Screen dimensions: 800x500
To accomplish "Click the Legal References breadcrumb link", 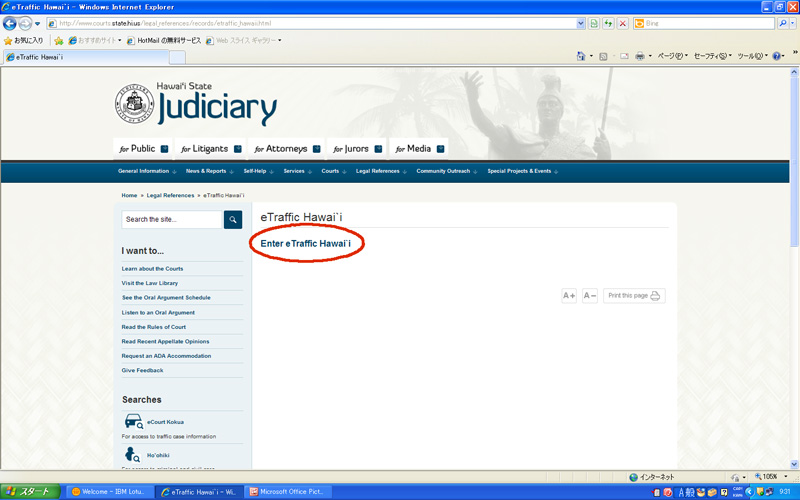I will click(170, 195).
